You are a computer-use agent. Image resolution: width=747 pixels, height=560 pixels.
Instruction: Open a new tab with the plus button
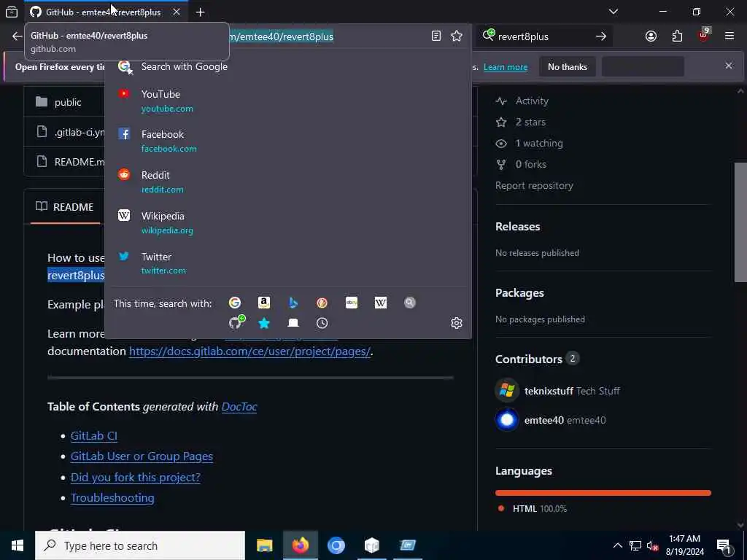tap(200, 12)
